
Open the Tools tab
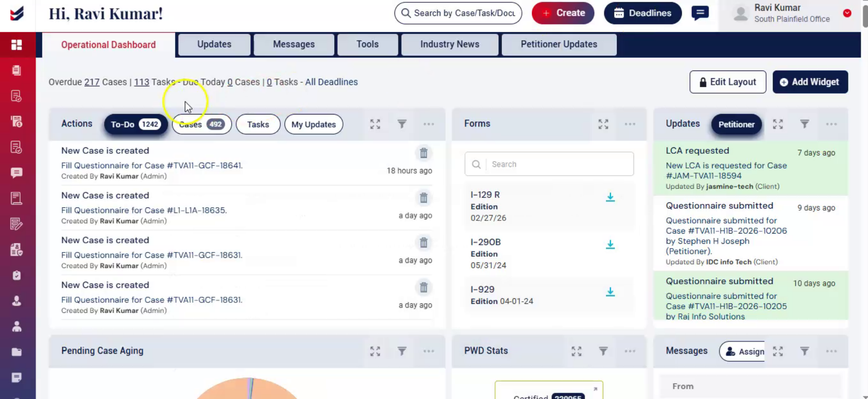[x=367, y=45]
